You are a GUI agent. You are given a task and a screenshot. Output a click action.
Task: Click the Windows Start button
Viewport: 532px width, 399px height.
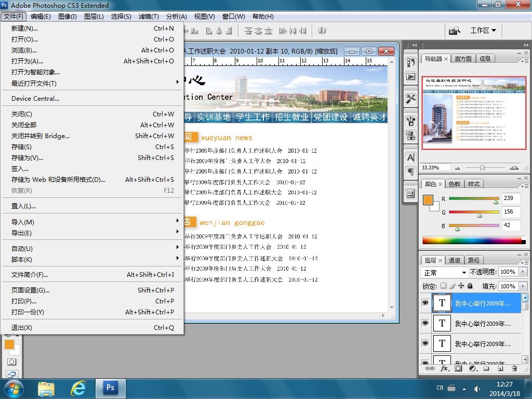click(14, 389)
